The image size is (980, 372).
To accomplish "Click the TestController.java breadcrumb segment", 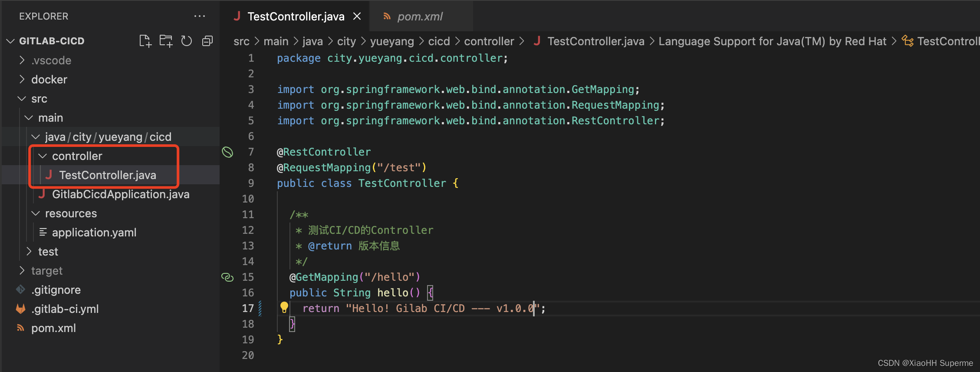I will pyautogui.click(x=596, y=41).
